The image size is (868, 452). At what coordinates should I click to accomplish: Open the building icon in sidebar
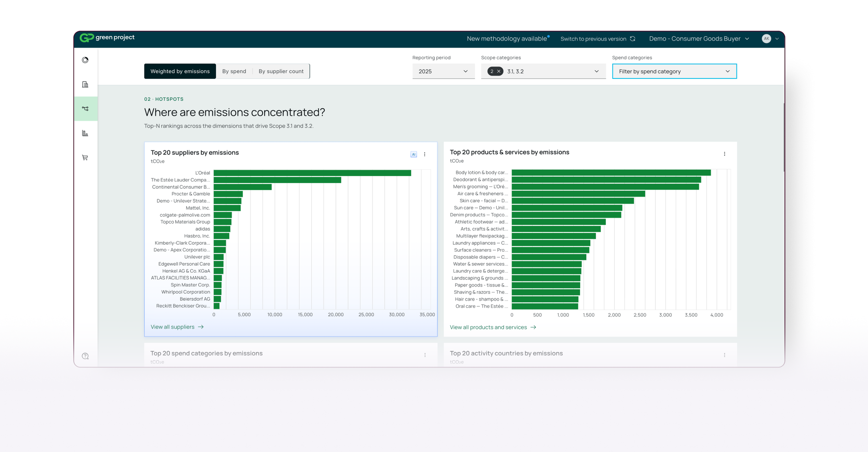pyautogui.click(x=85, y=84)
